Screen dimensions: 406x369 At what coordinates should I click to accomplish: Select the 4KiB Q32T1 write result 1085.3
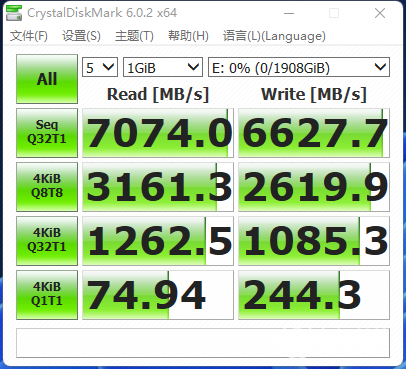[314, 241]
